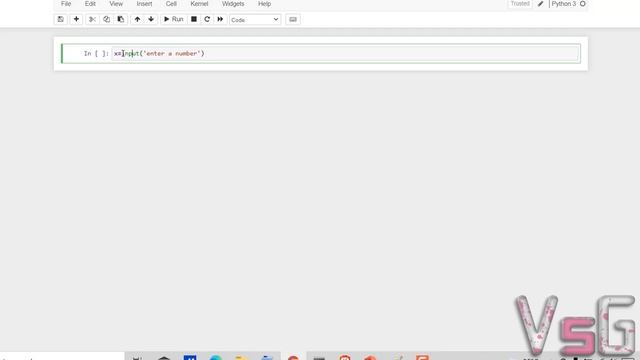Move selected cell up arrow
The width and height of the screenshot is (640, 360).
137,19
